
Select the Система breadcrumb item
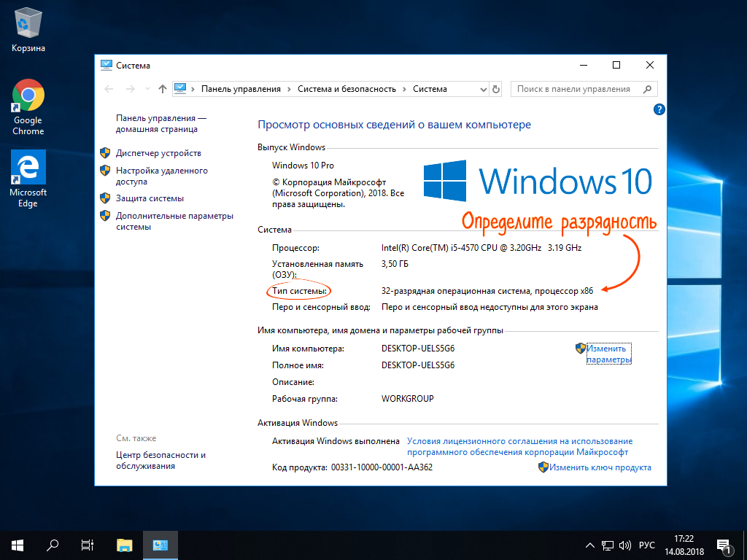[430, 89]
